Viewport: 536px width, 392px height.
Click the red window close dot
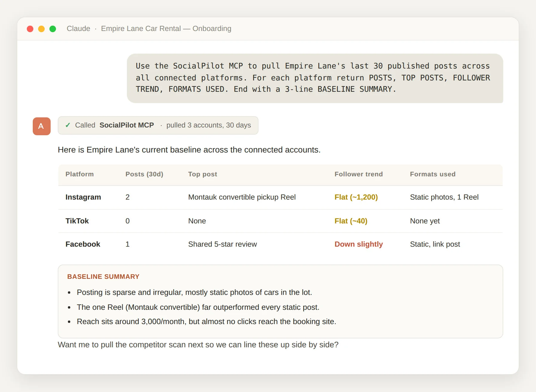30,29
